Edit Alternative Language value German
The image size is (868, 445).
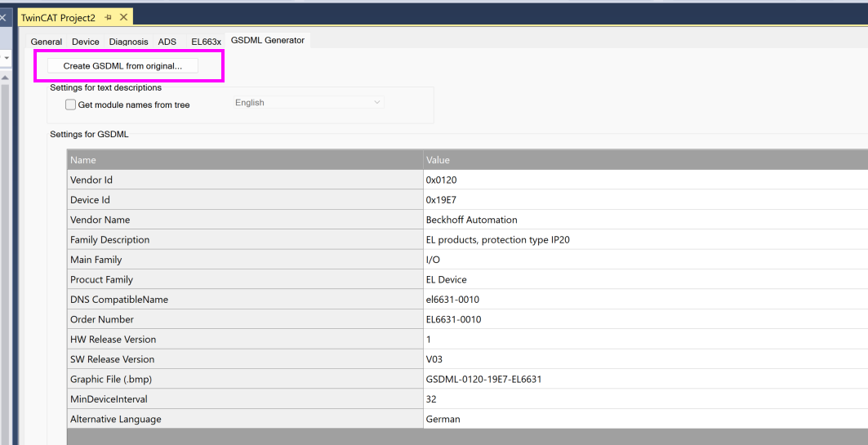pos(645,419)
